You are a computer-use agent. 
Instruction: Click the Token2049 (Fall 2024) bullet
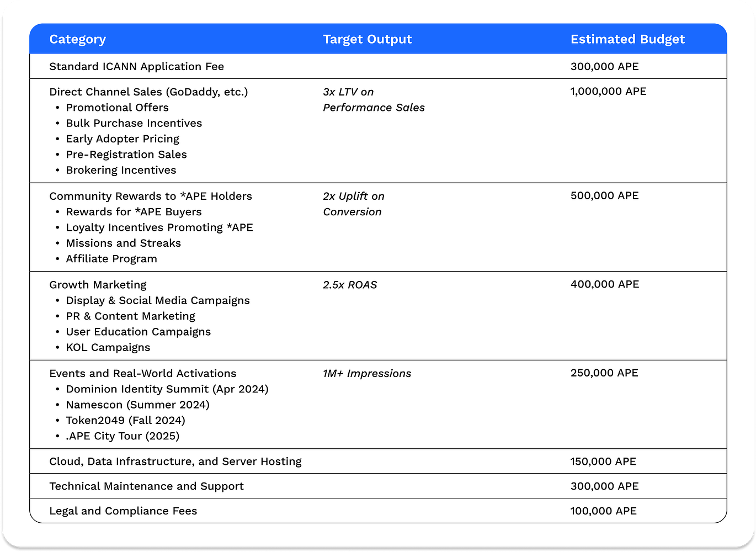tap(125, 420)
